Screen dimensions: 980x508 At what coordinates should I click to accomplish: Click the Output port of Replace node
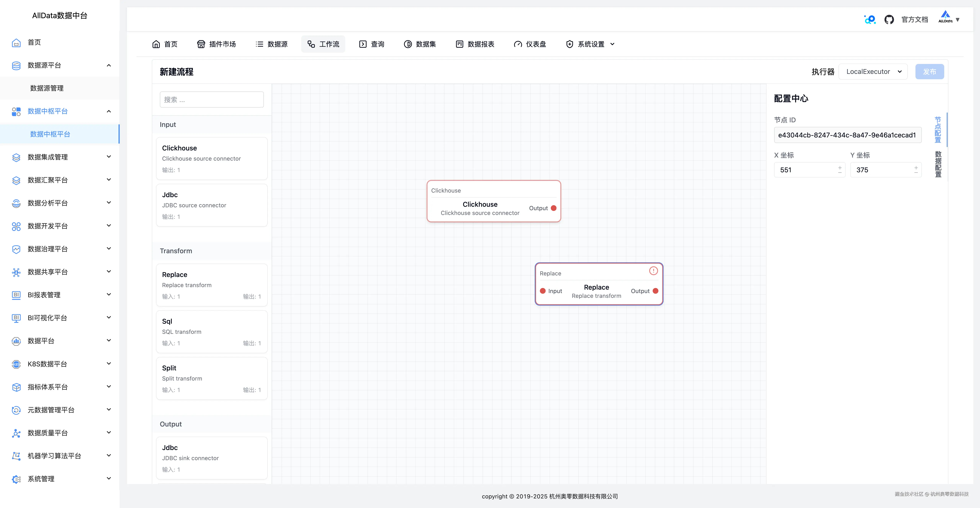pyautogui.click(x=655, y=291)
